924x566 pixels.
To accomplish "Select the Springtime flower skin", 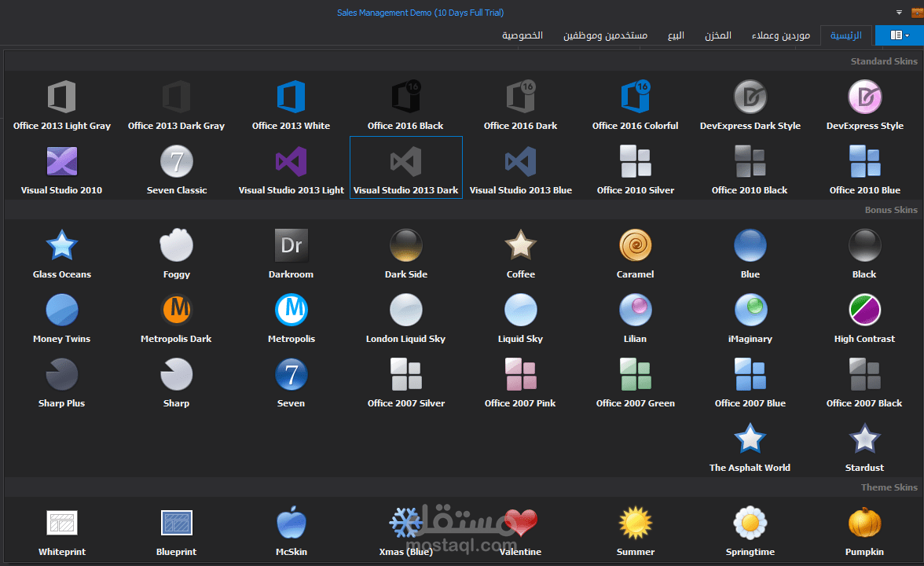I will pyautogui.click(x=750, y=531).
